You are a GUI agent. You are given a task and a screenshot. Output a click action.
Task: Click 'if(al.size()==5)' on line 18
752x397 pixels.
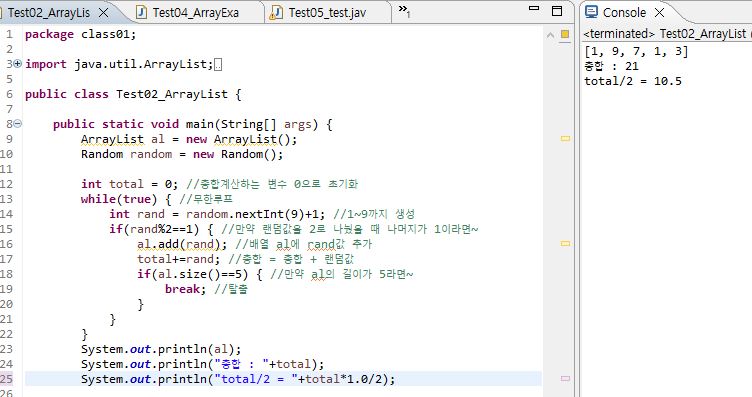point(192,274)
